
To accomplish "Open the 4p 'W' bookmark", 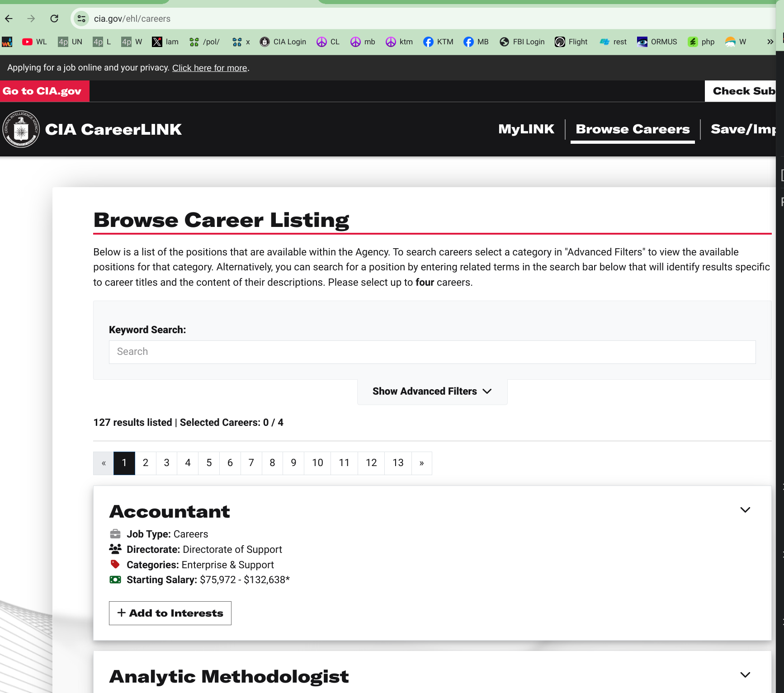I will tap(132, 42).
